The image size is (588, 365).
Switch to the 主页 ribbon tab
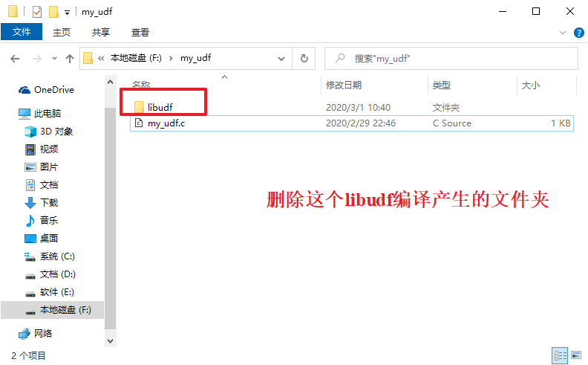coord(62,32)
